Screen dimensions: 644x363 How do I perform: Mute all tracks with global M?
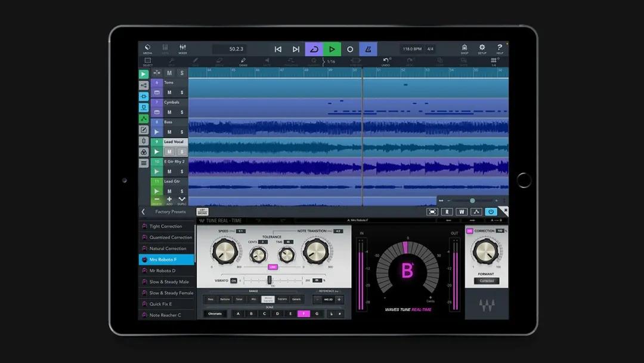pyautogui.click(x=169, y=73)
